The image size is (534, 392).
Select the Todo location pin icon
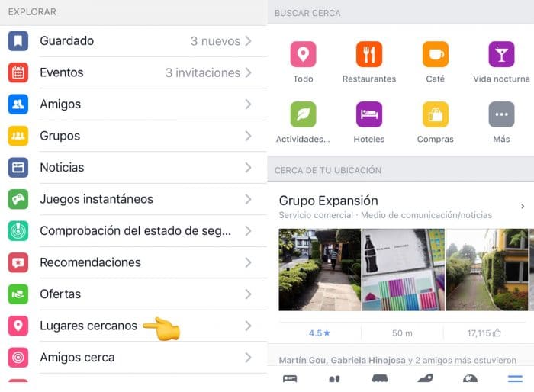[x=303, y=54]
